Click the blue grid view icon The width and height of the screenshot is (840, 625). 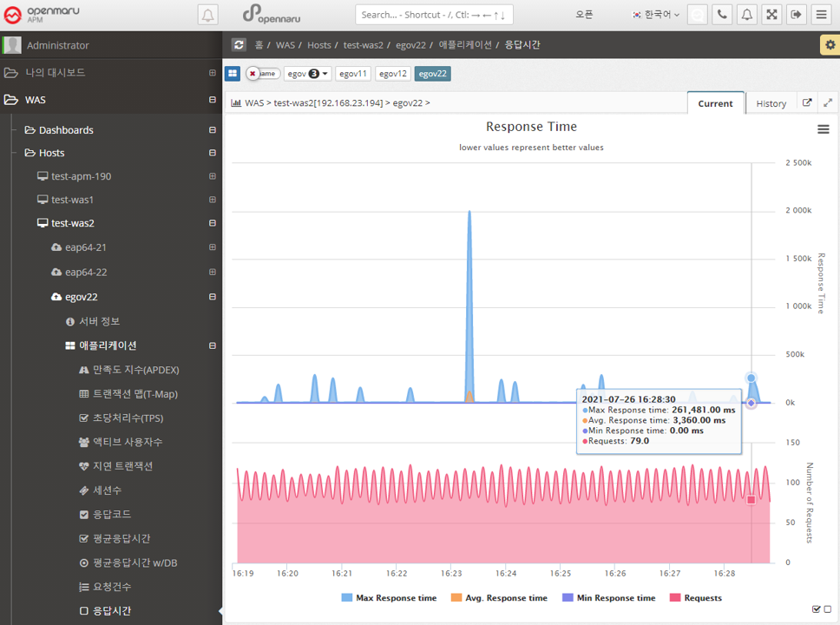point(233,74)
